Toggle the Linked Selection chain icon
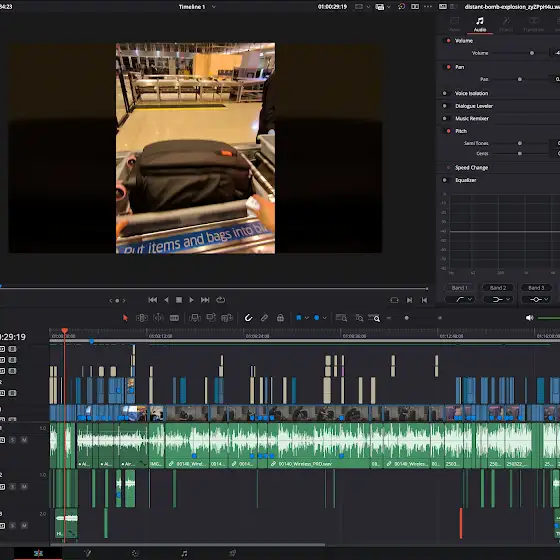 [x=264, y=318]
